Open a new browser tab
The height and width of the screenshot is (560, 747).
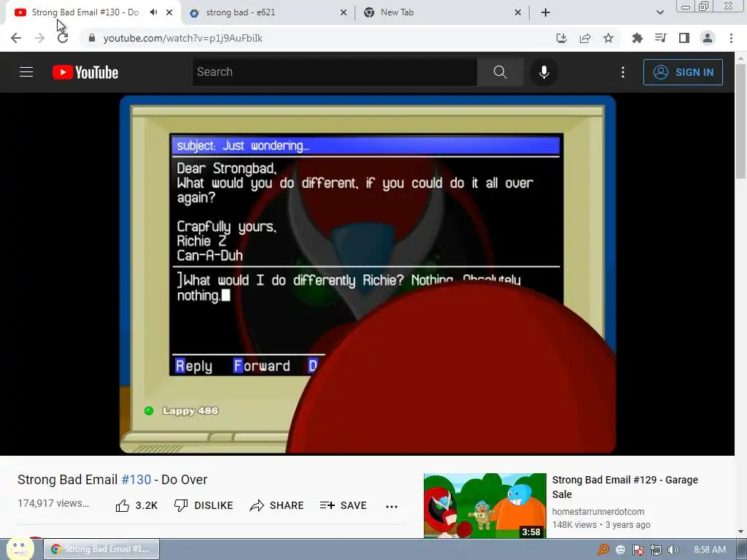tap(546, 12)
